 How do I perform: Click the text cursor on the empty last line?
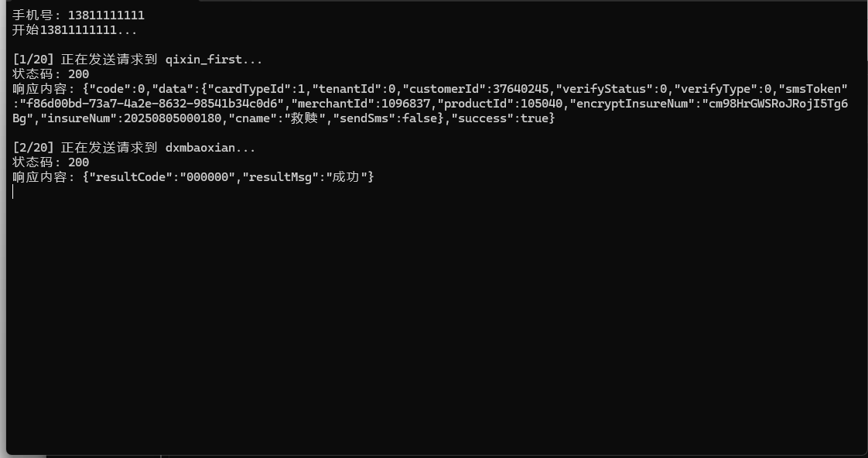click(13, 192)
